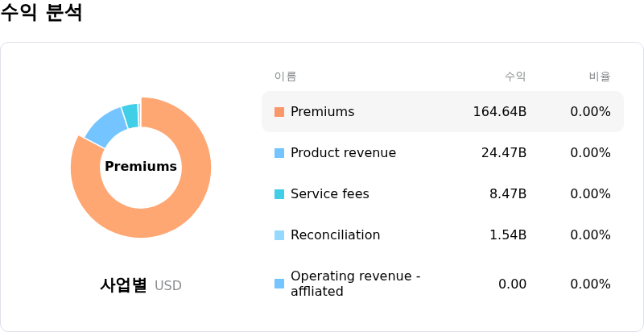The width and height of the screenshot is (644, 332).
Task: Select the Premiums row label
Action: tap(323, 112)
